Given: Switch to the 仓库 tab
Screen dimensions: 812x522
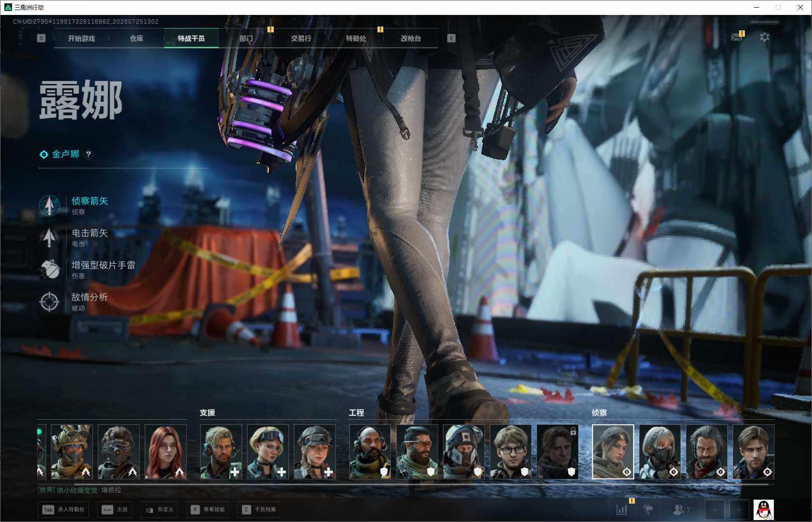Looking at the screenshot, I should point(137,38).
